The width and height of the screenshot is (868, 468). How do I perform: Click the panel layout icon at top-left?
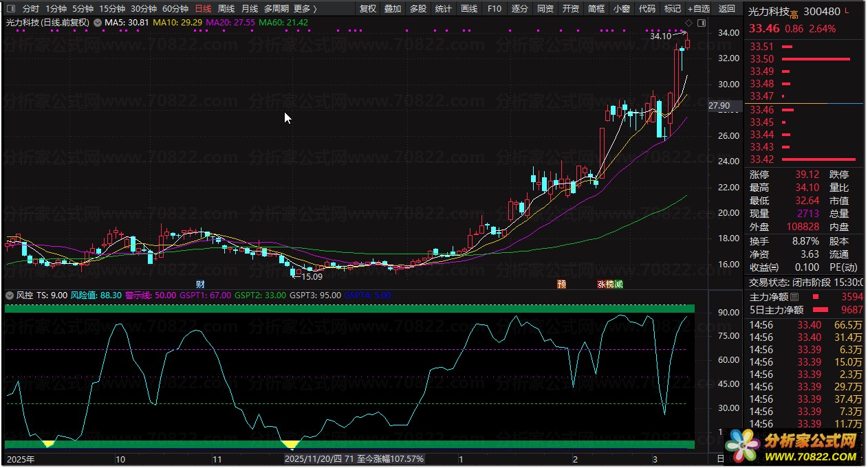(10, 9)
